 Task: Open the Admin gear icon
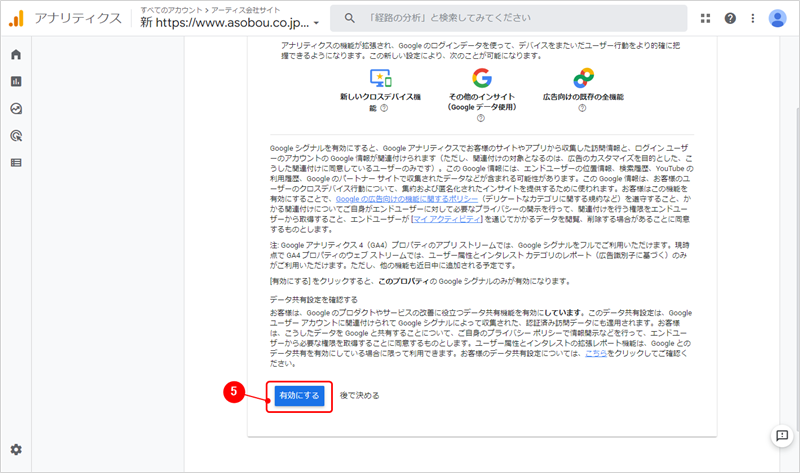[x=16, y=450]
